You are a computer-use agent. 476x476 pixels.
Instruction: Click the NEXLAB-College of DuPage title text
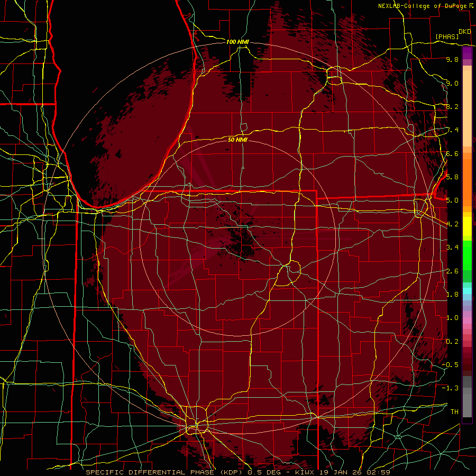click(x=423, y=6)
